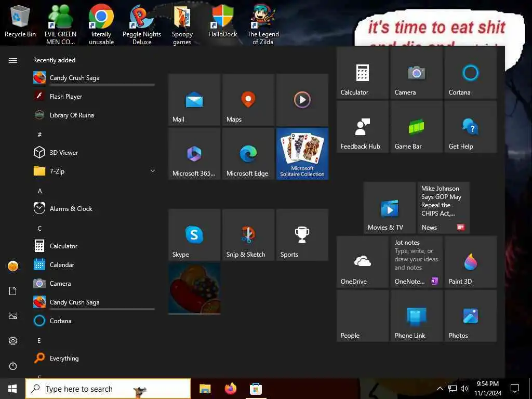This screenshot has width=532, height=399.
Task: Click the Windows Start button
Action: pyautogui.click(x=12, y=389)
